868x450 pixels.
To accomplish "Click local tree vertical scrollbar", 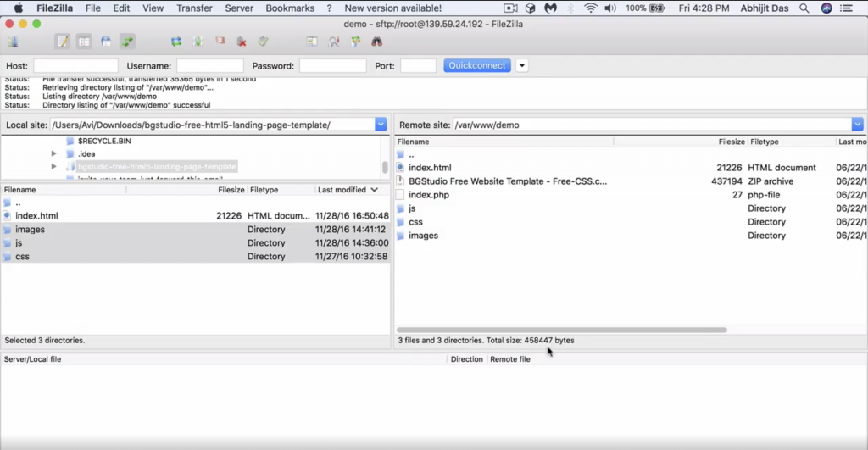I will tap(385, 167).
